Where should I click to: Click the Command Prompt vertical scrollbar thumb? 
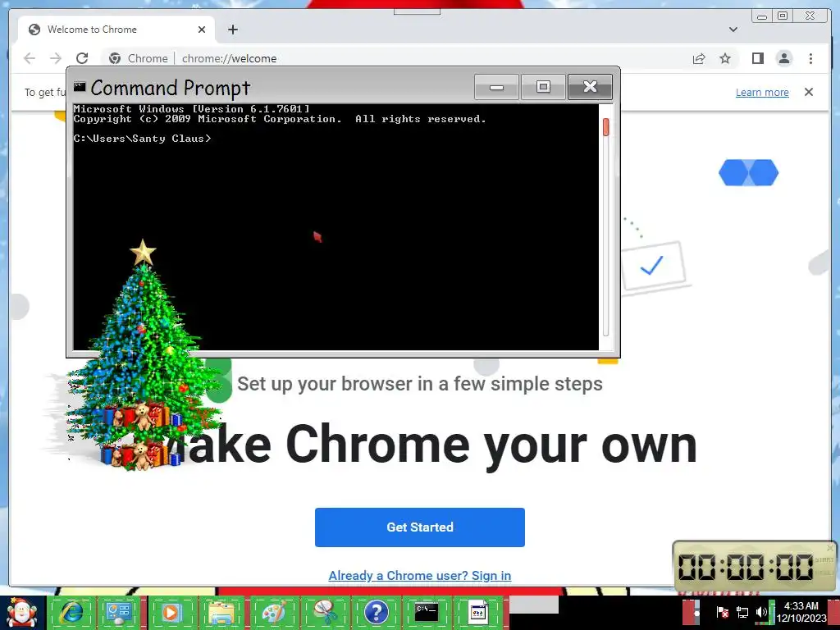click(606, 127)
